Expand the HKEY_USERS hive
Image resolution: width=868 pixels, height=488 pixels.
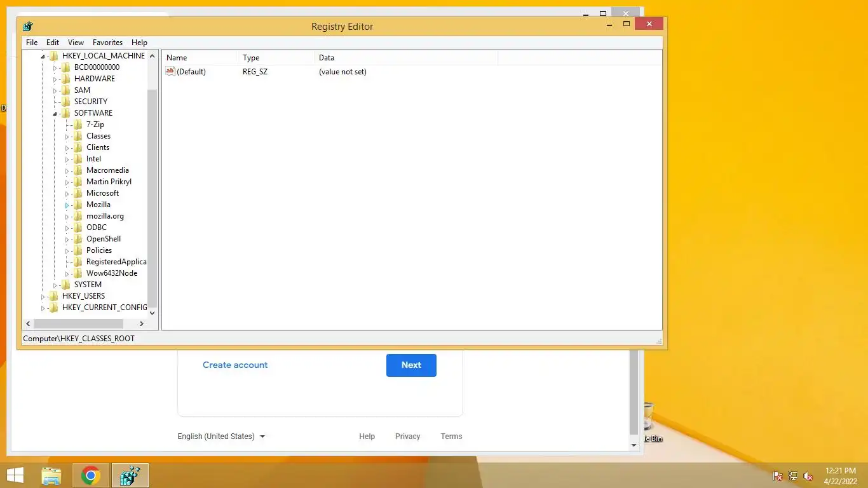43,296
